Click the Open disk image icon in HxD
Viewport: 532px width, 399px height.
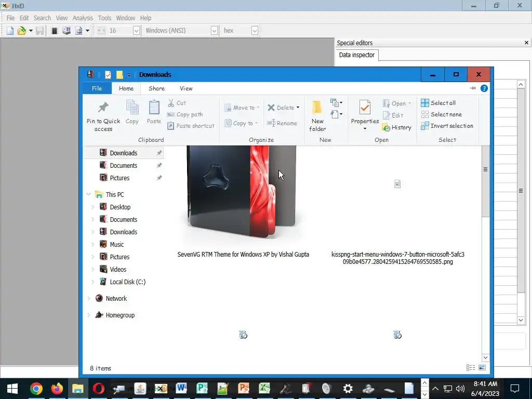pyautogui.click(x=79, y=31)
